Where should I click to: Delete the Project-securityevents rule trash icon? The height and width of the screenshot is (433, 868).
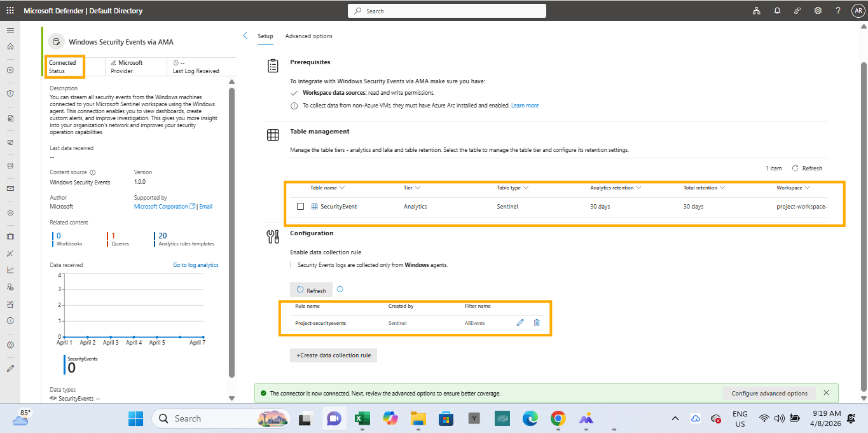[x=537, y=323]
